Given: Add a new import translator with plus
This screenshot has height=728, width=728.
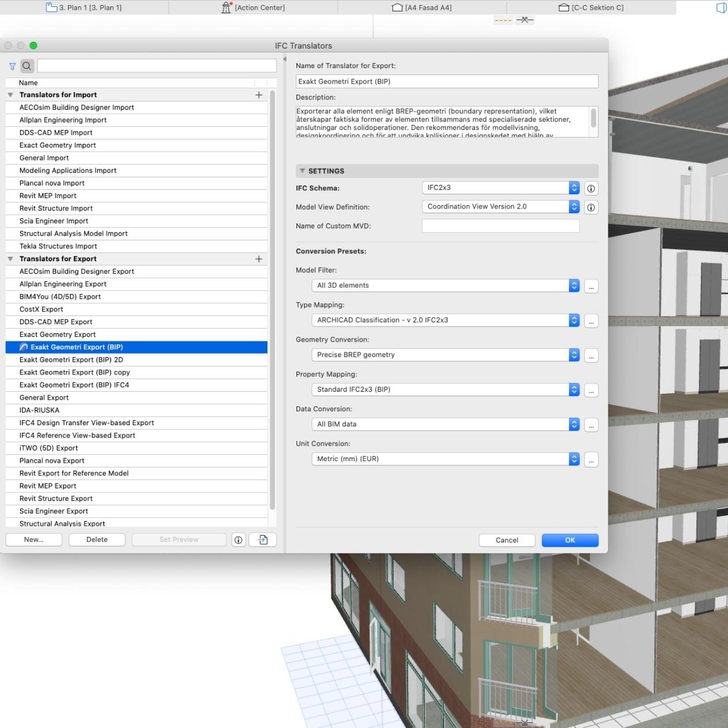Looking at the screenshot, I should pyautogui.click(x=259, y=95).
